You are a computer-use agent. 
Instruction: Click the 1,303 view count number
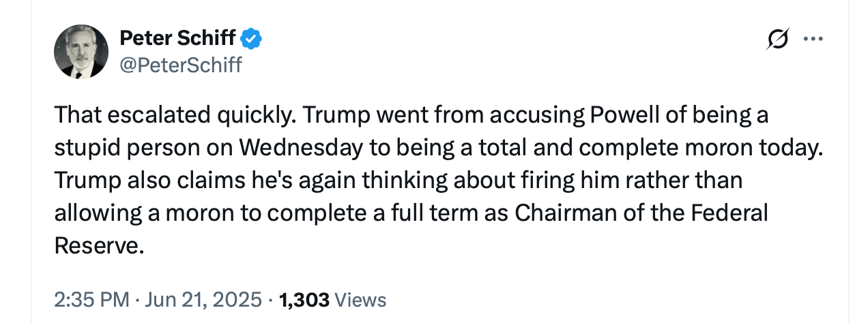pos(304,300)
